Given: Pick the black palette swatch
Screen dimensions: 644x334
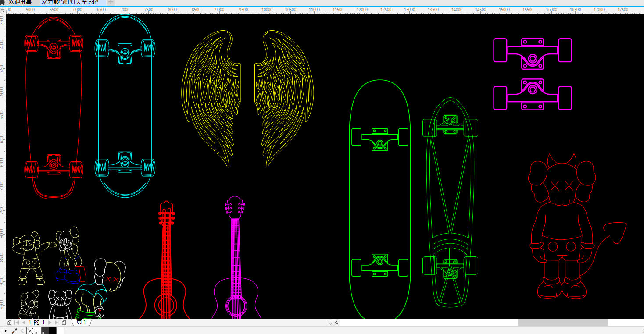Looking at the screenshot, I should tap(53, 331).
